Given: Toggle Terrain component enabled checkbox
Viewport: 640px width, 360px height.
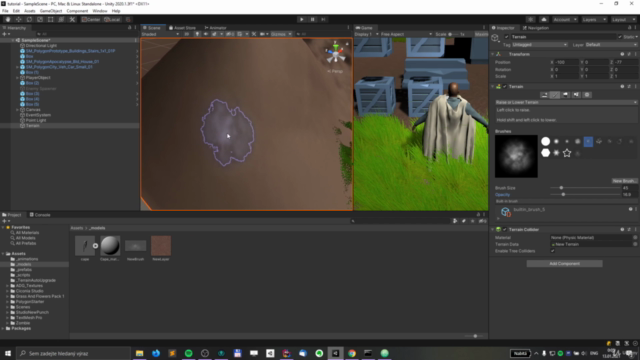Looking at the screenshot, I should (x=505, y=87).
